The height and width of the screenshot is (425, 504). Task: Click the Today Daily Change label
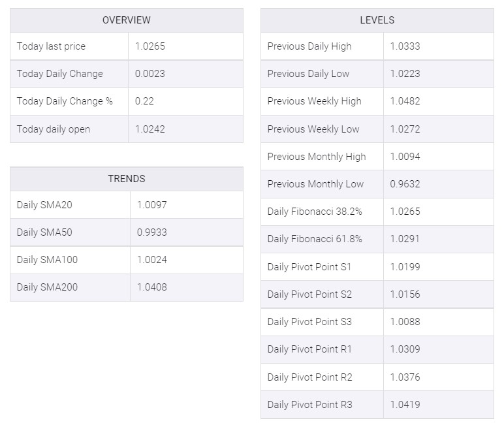pos(59,74)
